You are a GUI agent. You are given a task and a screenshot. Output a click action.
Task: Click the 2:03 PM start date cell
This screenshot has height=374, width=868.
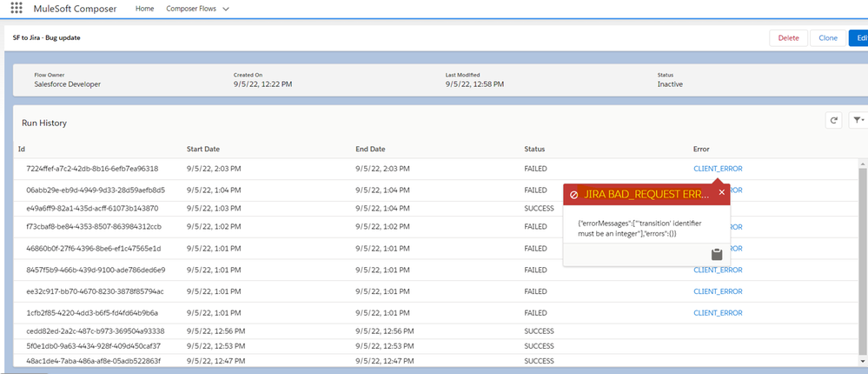(214, 169)
